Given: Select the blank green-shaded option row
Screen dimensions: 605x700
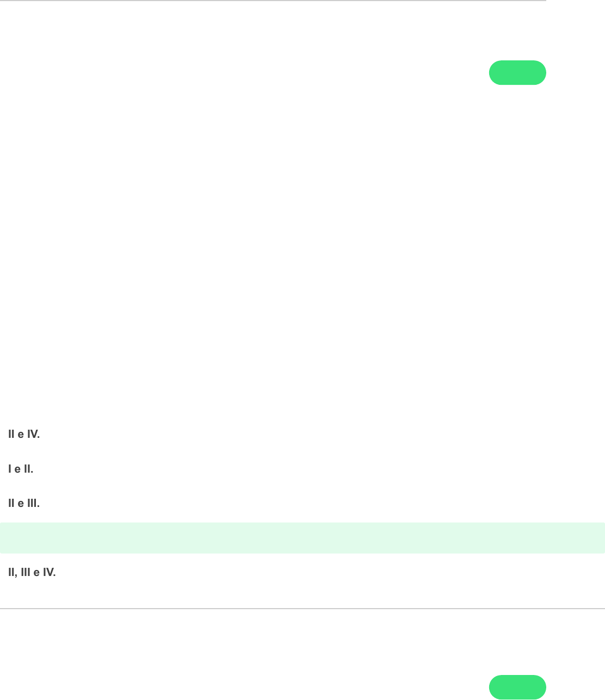Looking at the screenshot, I should coord(302,538).
